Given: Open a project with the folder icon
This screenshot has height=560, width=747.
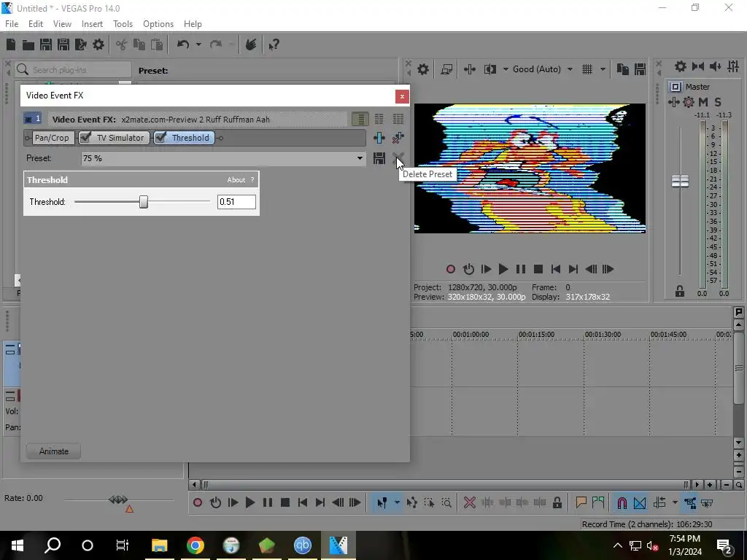Looking at the screenshot, I should coord(28,44).
